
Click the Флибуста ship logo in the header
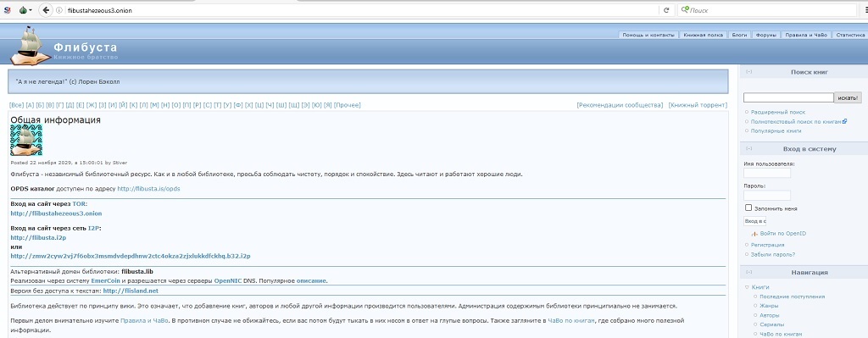30,46
